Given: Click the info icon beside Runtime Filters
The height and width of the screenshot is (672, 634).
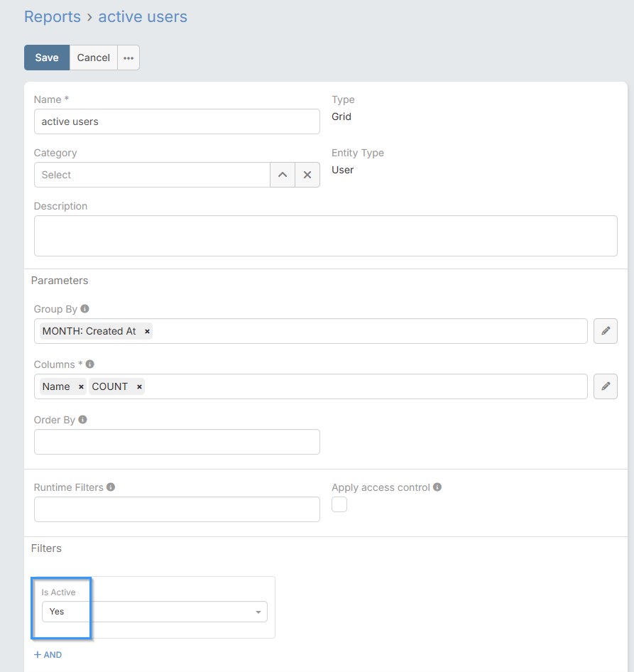Looking at the screenshot, I should coord(111,487).
